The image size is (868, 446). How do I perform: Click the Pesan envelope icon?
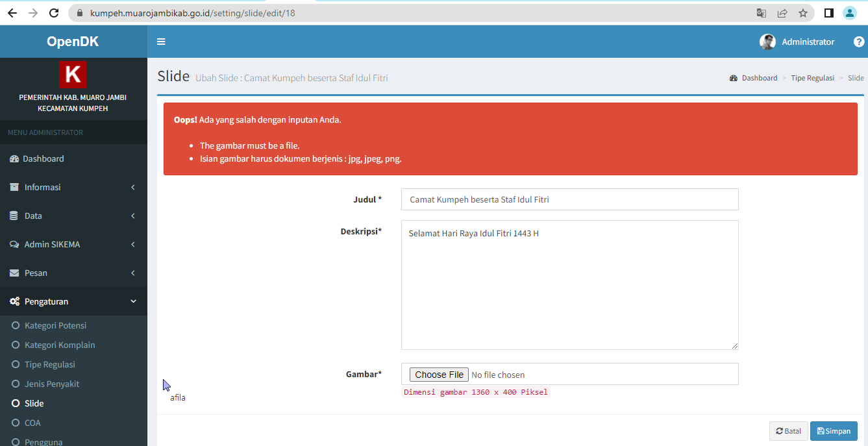(x=14, y=273)
